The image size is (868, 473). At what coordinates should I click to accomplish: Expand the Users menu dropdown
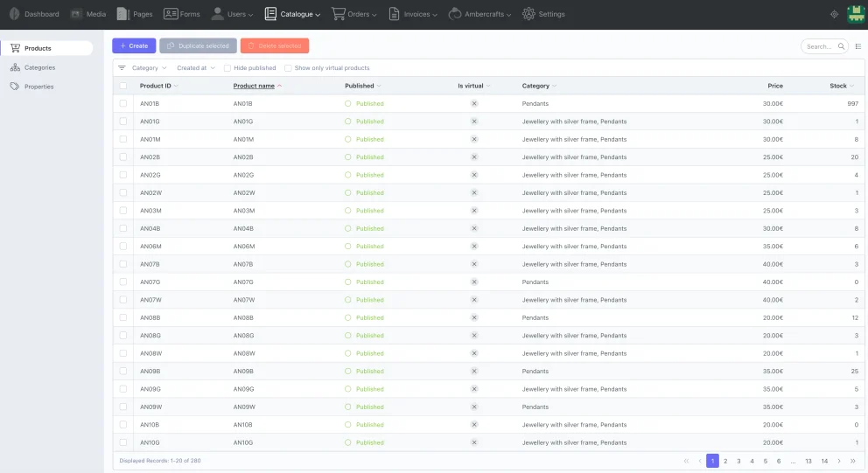251,15
